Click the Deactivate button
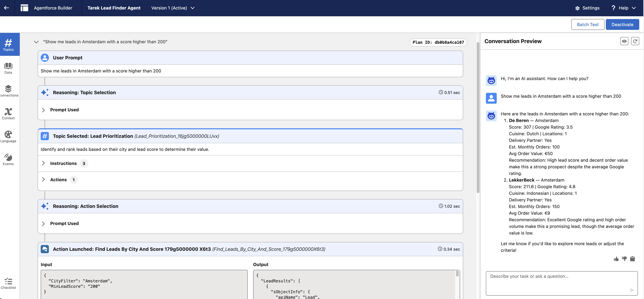The width and height of the screenshot is (644, 299). coord(622,24)
